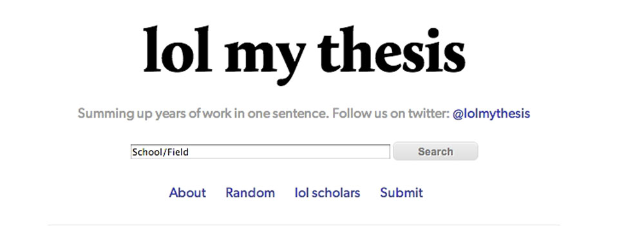Image resolution: width=644 pixels, height=245 pixels.
Task: Click 'Follow us on twitter' text
Action: pyautogui.click(x=391, y=114)
